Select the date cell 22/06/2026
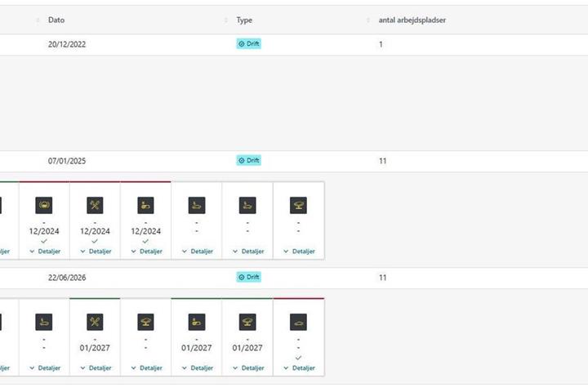Viewport: 588px width, 392px height. (x=67, y=278)
